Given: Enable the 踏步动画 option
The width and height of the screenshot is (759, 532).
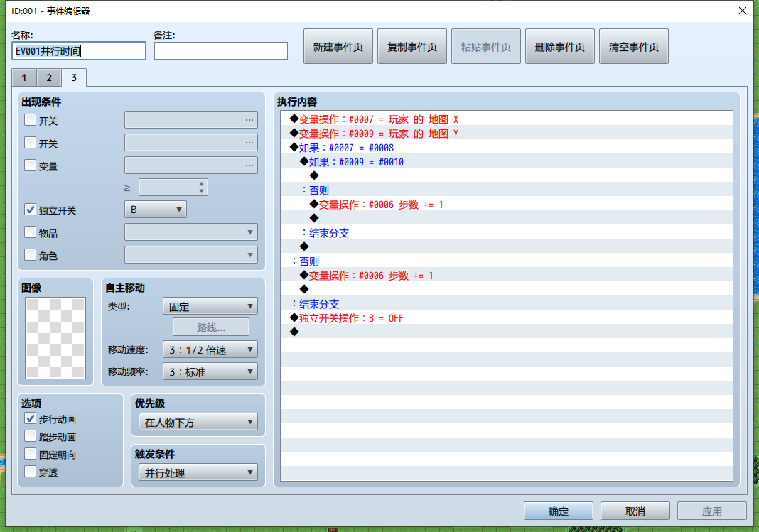Looking at the screenshot, I should 30,436.
